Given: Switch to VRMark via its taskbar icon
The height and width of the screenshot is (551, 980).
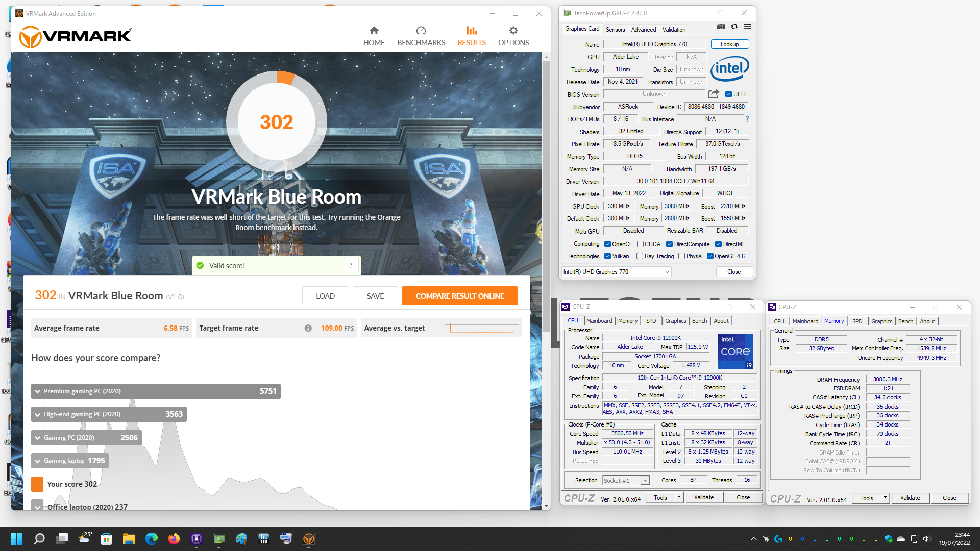Looking at the screenshot, I should click(309, 539).
